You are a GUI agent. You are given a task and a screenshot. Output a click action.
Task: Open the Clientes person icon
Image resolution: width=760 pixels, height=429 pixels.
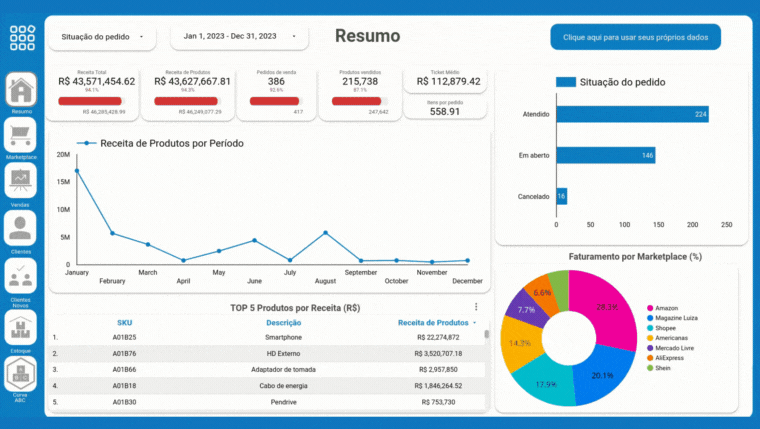21,228
